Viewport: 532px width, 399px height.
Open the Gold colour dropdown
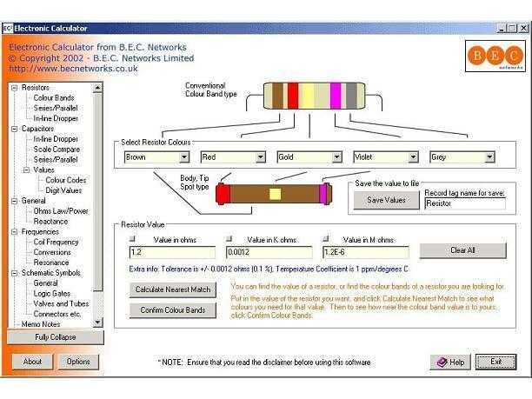(337, 157)
